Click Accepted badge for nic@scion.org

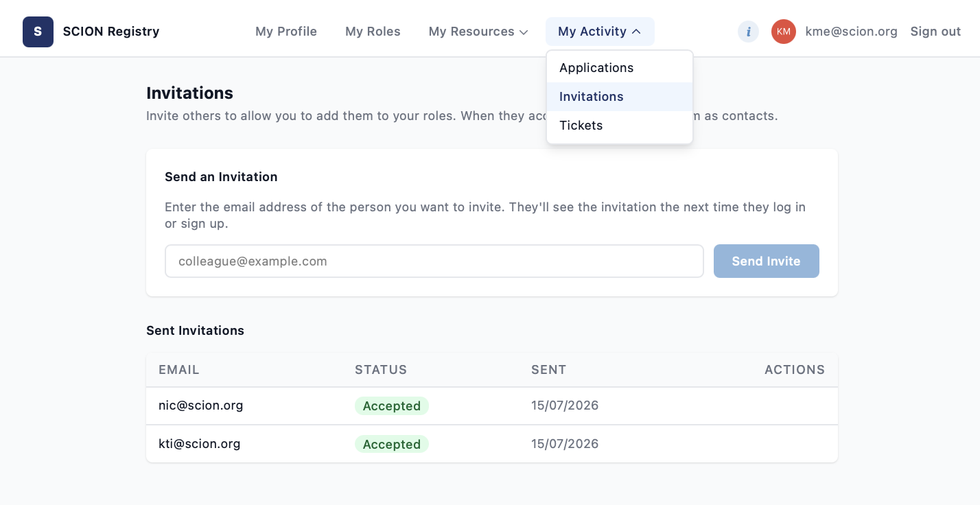392,406
